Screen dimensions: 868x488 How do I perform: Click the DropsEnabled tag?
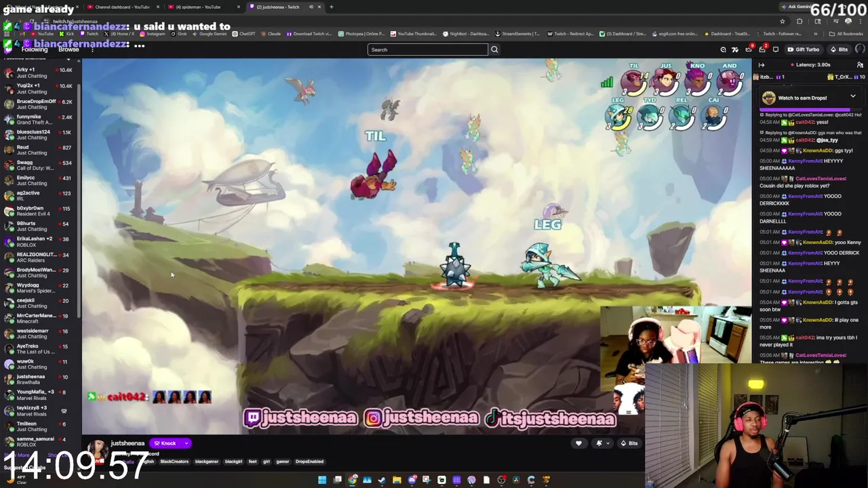[x=309, y=462]
